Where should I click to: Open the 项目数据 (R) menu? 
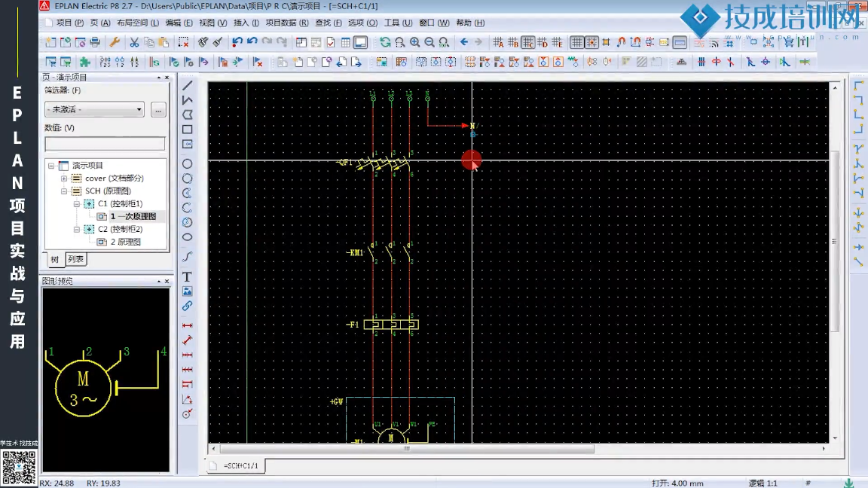287,23
